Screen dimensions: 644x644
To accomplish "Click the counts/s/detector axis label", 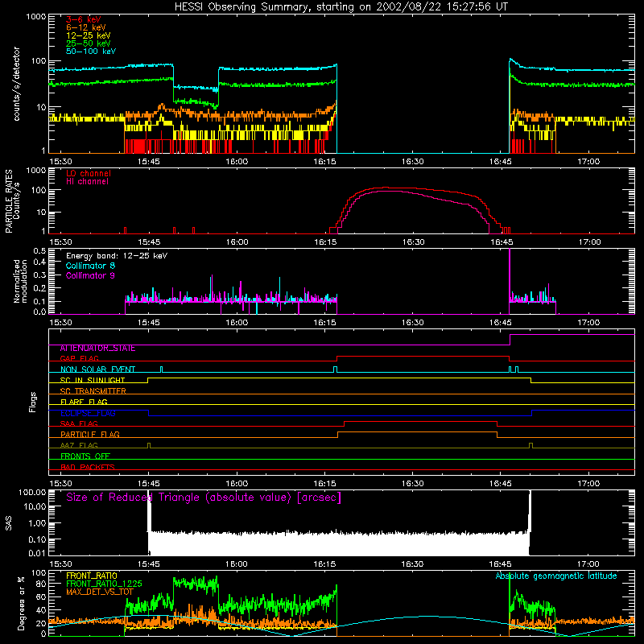I will (17, 84).
